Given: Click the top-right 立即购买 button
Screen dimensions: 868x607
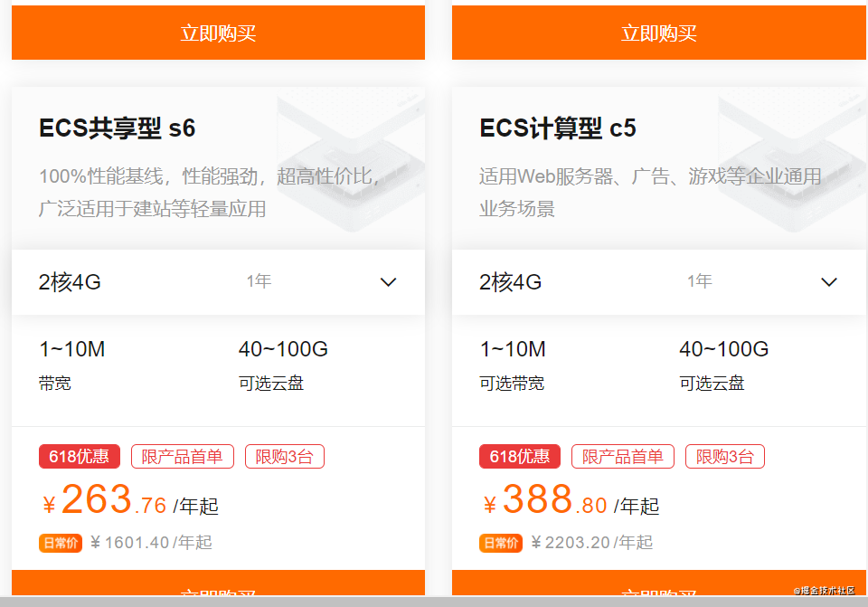Looking at the screenshot, I should point(659,33).
